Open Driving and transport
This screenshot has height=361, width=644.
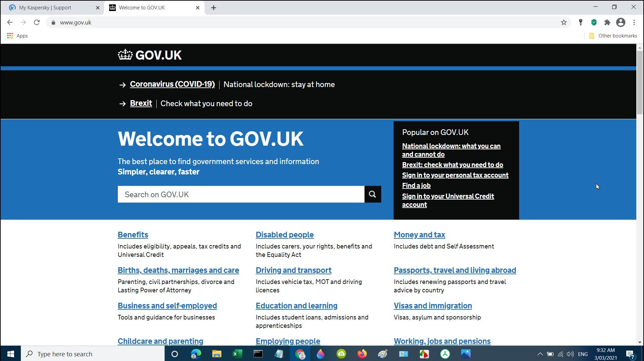(294, 270)
